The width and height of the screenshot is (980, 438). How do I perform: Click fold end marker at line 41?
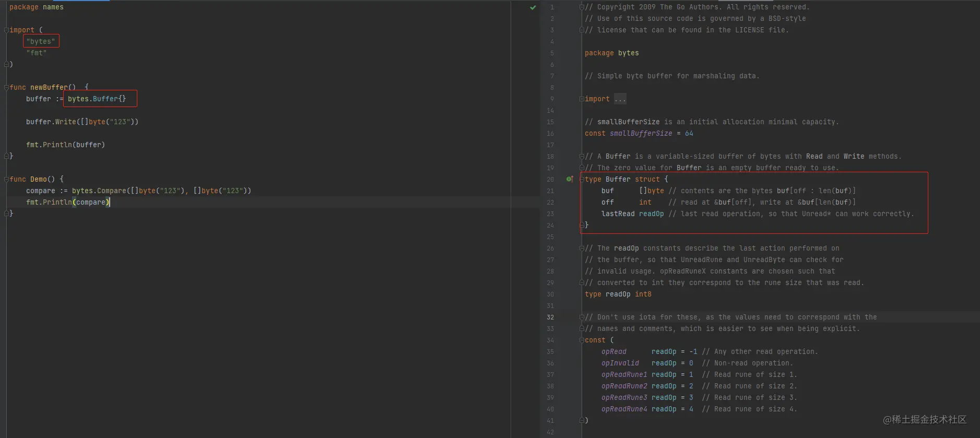pos(582,420)
